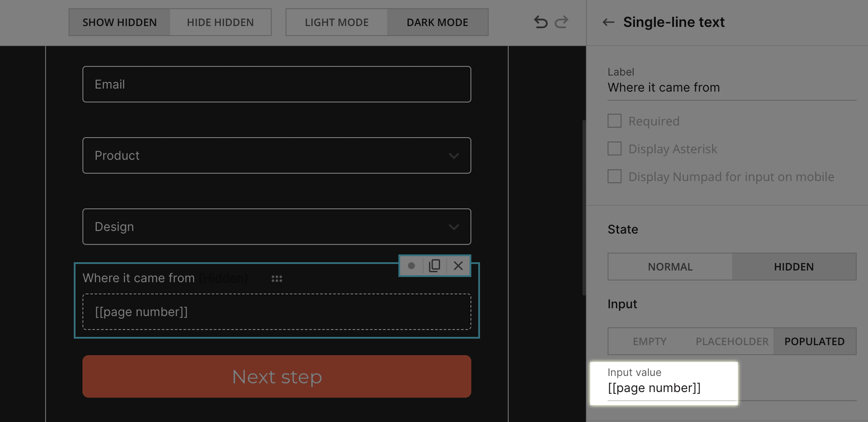Select the Hide Hidden option
The height and width of the screenshot is (422, 868).
click(x=220, y=22)
